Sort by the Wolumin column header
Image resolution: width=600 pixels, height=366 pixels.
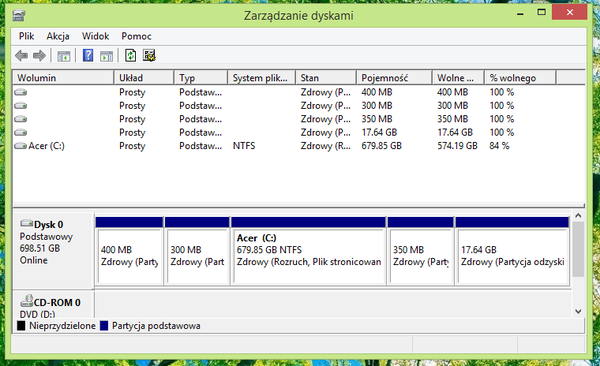tap(64, 78)
